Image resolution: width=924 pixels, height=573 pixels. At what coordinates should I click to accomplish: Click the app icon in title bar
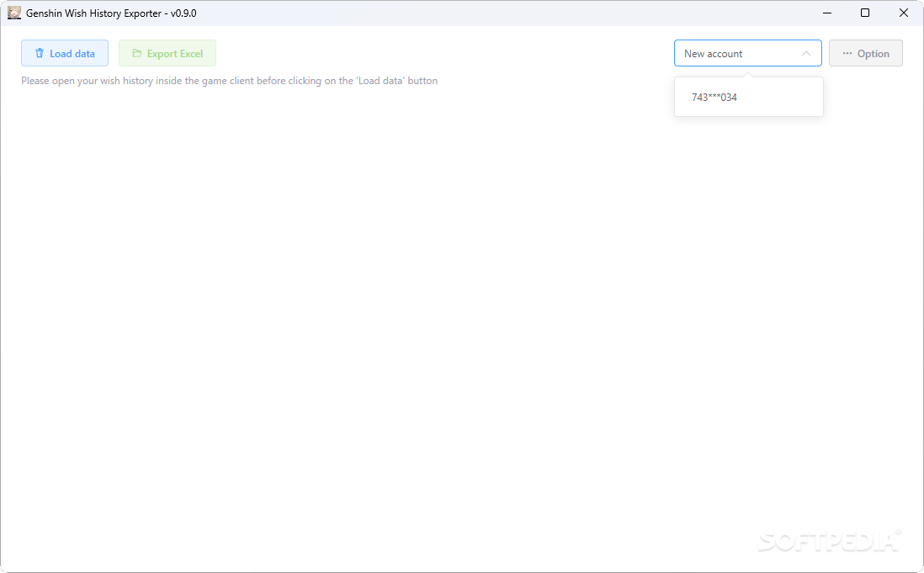(x=14, y=13)
